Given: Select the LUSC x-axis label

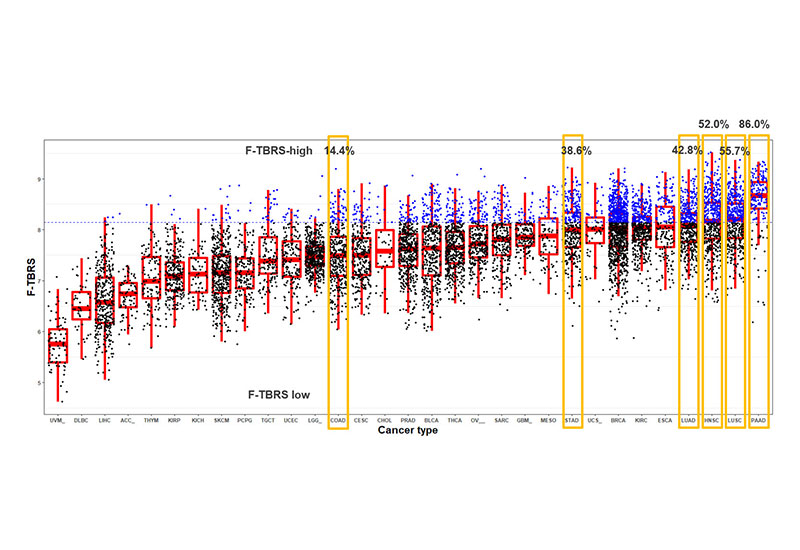Looking at the screenshot, I should pos(735,422).
